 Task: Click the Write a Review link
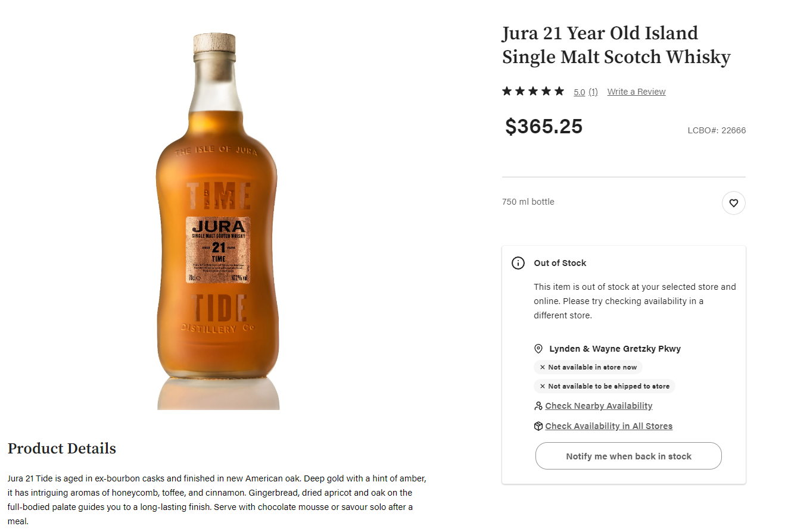636,92
